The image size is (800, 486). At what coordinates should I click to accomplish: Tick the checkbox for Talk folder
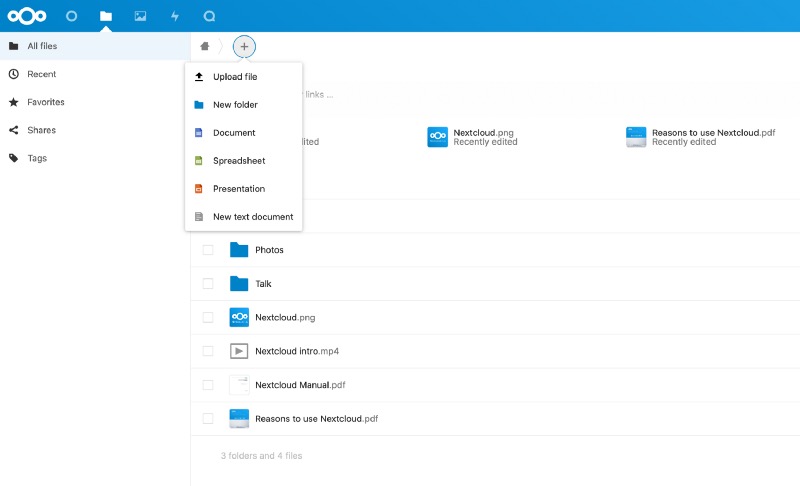tap(208, 284)
